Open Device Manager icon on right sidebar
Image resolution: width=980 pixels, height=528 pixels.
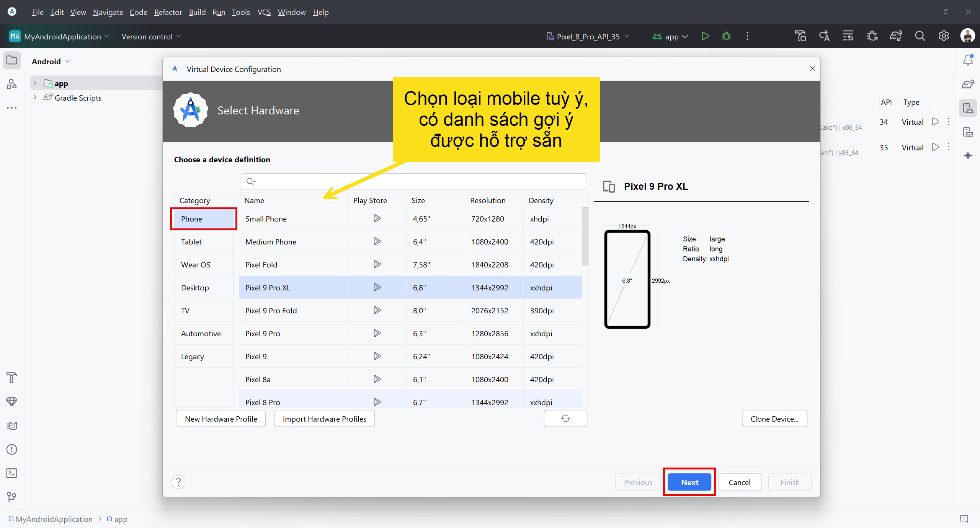pos(968,108)
